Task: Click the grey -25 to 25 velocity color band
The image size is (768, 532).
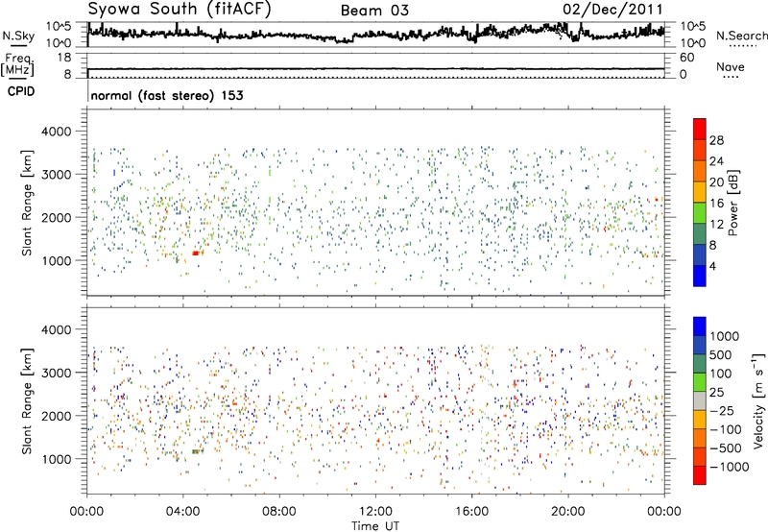Action: click(x=700, y=400)
